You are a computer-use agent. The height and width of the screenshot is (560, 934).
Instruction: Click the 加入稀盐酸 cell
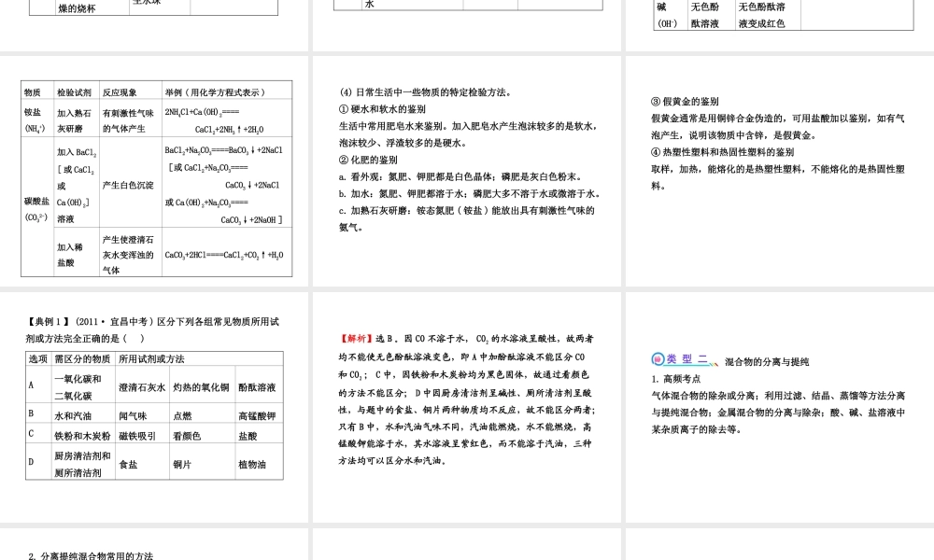77,254
